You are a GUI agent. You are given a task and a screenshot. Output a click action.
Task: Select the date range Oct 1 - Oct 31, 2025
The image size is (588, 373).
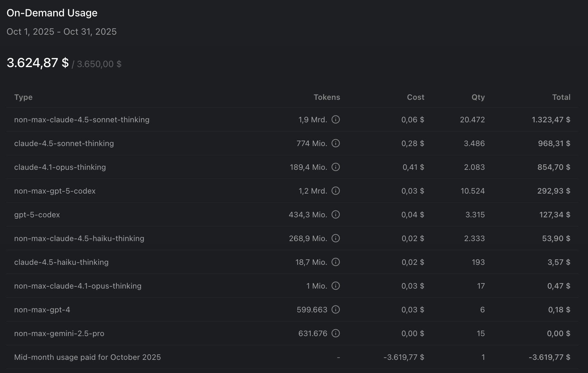(x=62, y=31)
